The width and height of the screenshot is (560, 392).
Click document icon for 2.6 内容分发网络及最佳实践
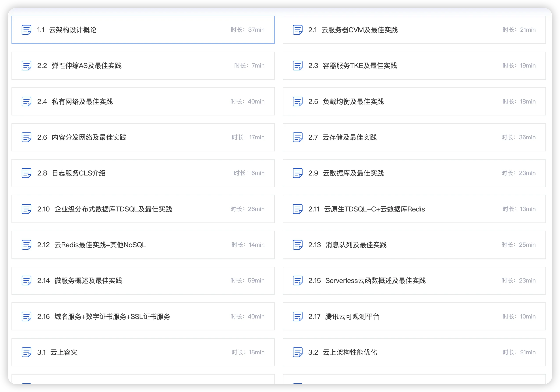coord(26,137)
